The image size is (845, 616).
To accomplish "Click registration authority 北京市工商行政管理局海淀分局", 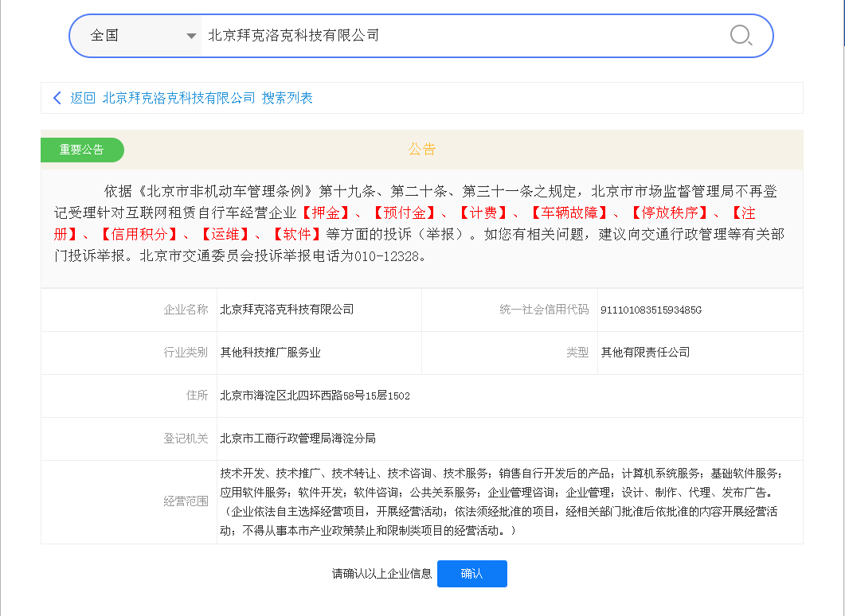I will point(298,439).
